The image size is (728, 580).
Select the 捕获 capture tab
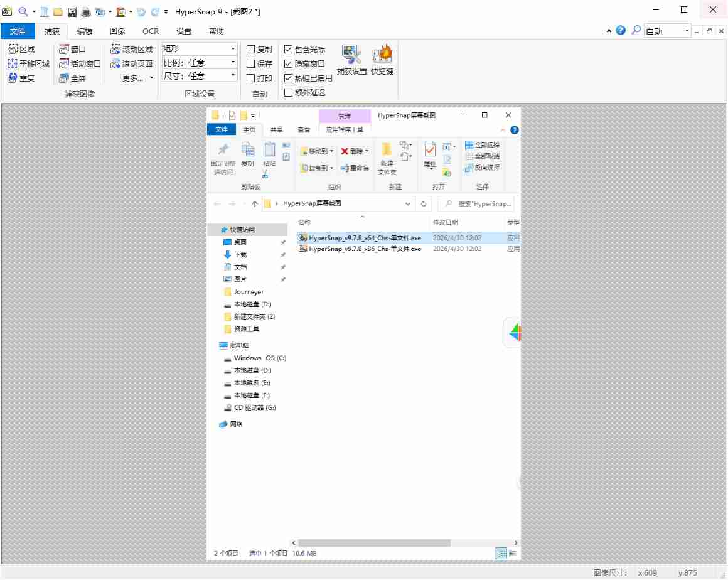52,31
